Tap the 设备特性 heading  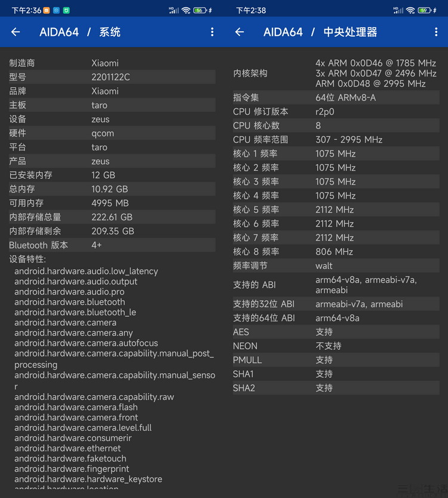point(27,259)
